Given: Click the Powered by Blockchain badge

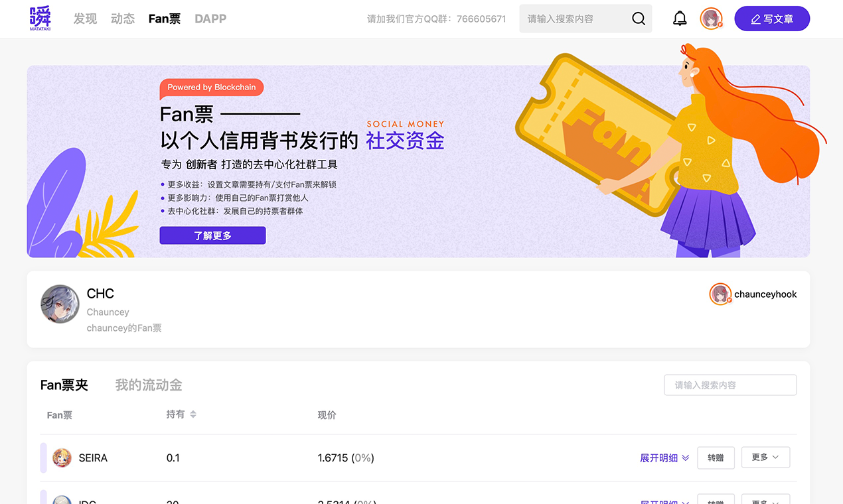Looking at the screenshot, I should tap(212, 88).
